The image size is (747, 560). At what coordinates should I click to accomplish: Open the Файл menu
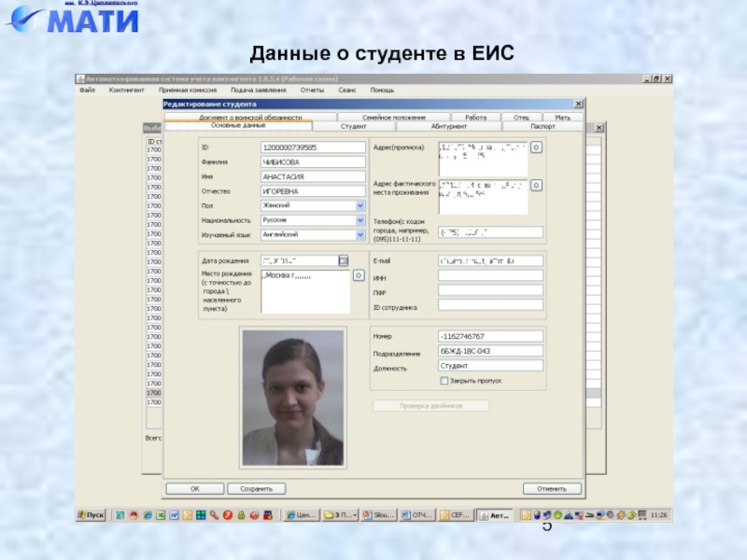tap(87, 90)
